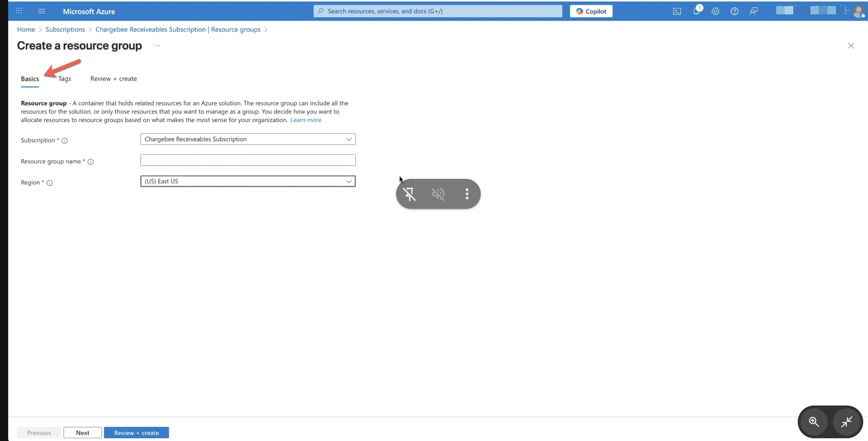This screenshot has height=441, width=868.
Task: Click the zoom magnifier at bottom right
Action: (814, 422)
